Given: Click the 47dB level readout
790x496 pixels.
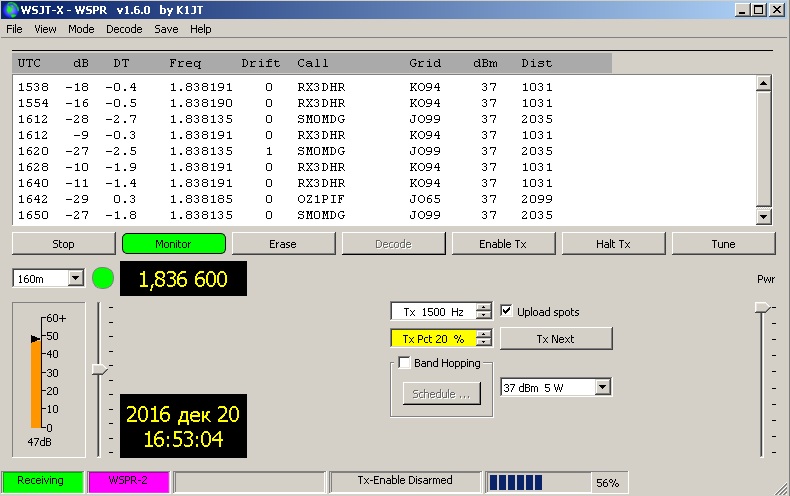Looking at the screenshot, I should (x=39, y=442).
